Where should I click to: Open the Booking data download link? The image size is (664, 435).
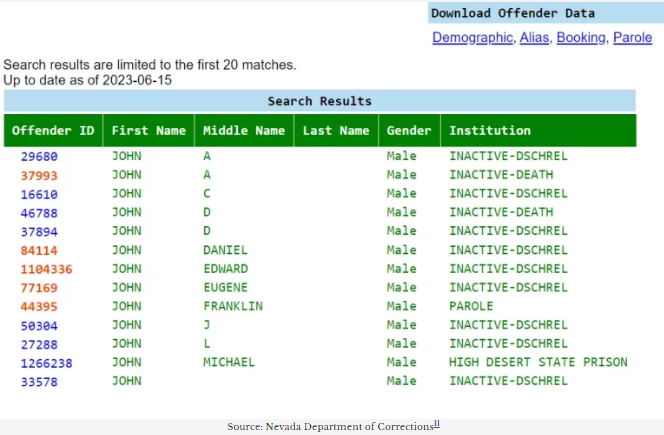pyautogui.click(x=581, y=38)
